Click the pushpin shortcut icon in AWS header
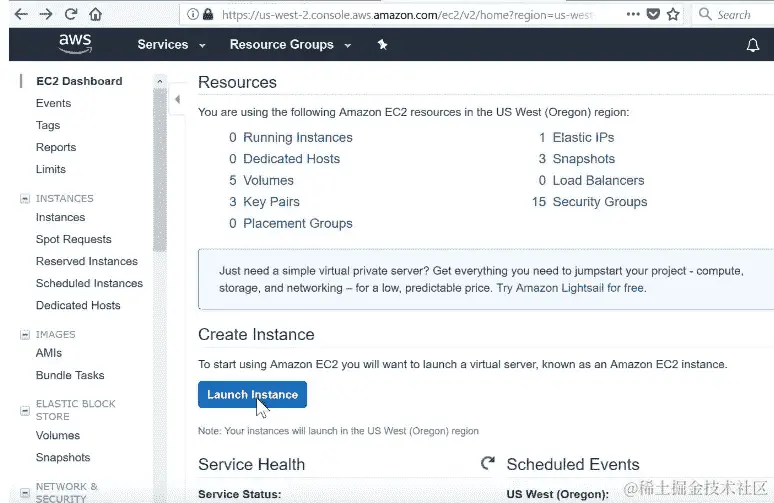The height and width of the screenshot is (503, 774). click(382, 44)
